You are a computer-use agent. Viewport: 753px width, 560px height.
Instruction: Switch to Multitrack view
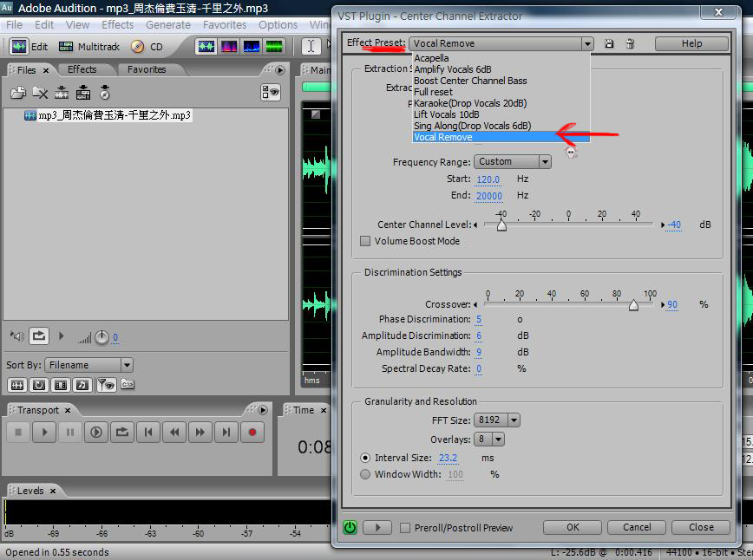[89, 47]
